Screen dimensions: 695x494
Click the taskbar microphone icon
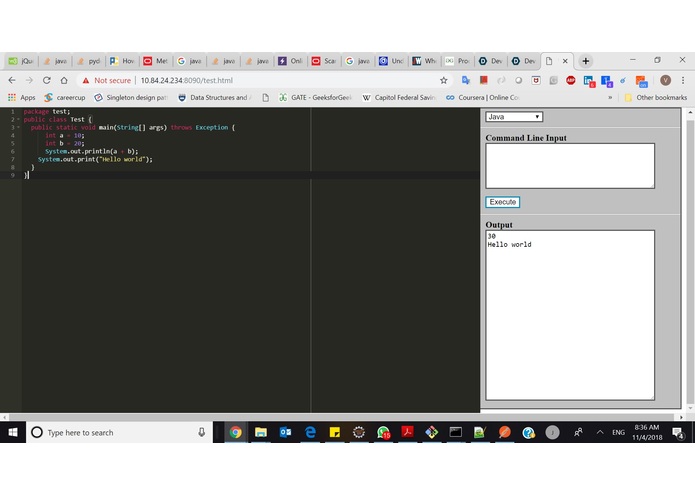pos(202,432)
